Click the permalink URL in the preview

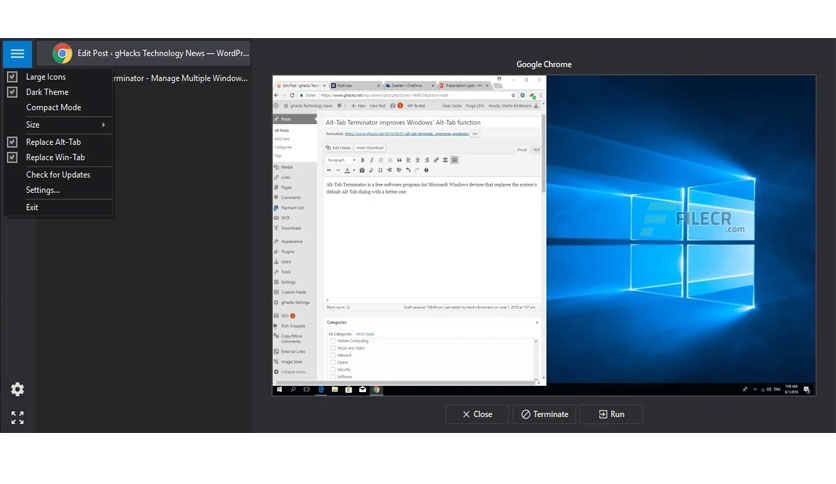(x=407, y=134)
